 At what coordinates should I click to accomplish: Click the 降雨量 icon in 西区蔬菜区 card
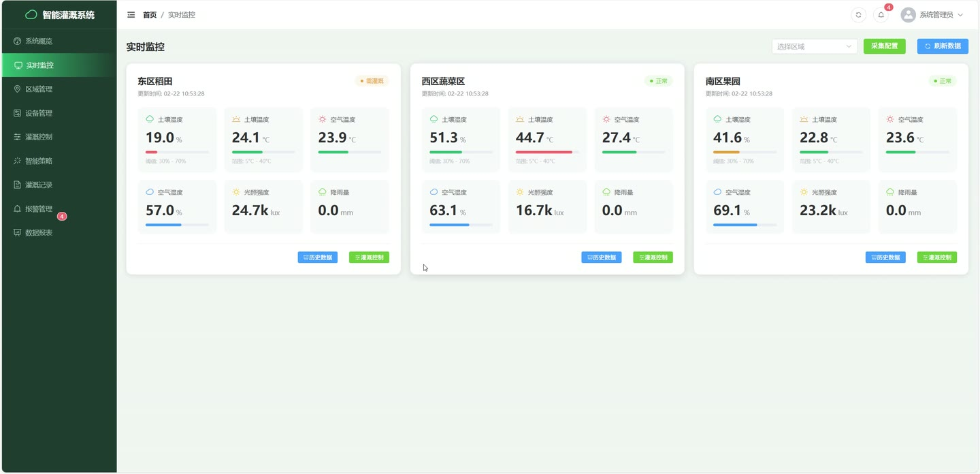[x=606, y=192]
